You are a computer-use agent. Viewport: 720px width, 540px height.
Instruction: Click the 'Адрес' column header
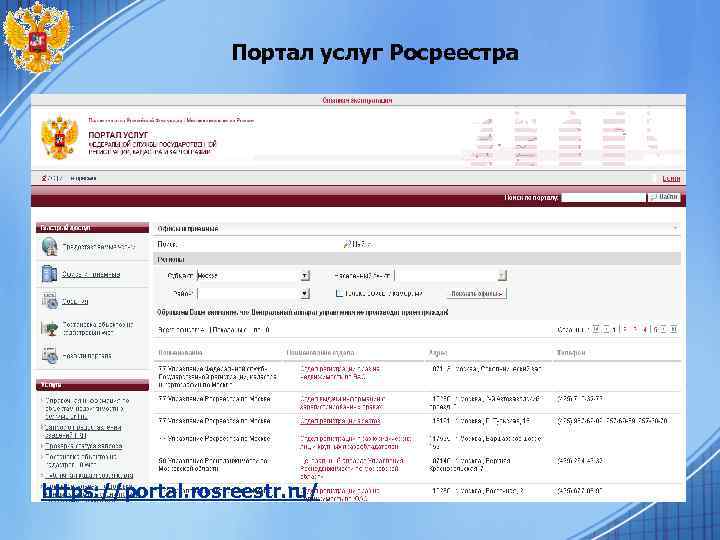pos(438,353)
